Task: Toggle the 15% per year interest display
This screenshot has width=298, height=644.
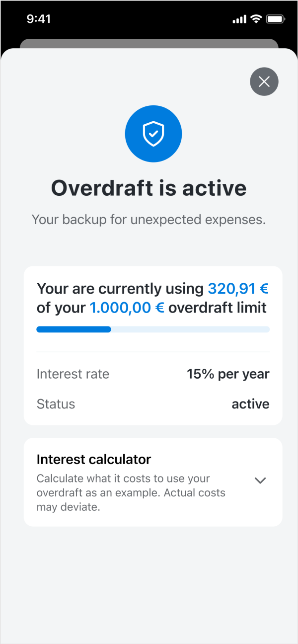Action: coord(228,374)
